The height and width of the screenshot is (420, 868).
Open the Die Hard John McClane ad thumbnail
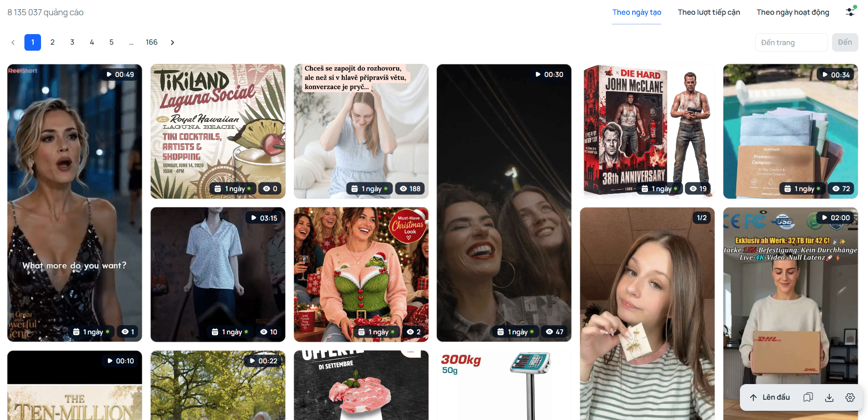(x=647, y=131)
